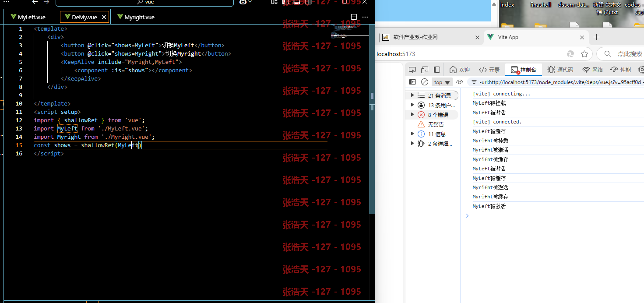
Task: Click the "[vite] connected." log line
Action: [497, 122]
